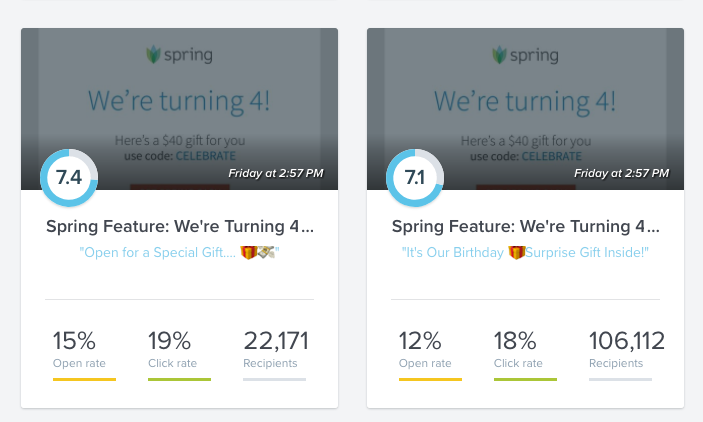Open the left "We're turning 4!" email thumbnail
The height and width of the screenshot is (422, 703).
179,109
